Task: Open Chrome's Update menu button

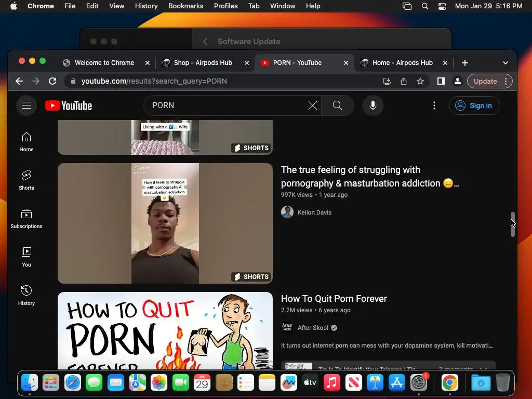Action: (x=489, y=81)
